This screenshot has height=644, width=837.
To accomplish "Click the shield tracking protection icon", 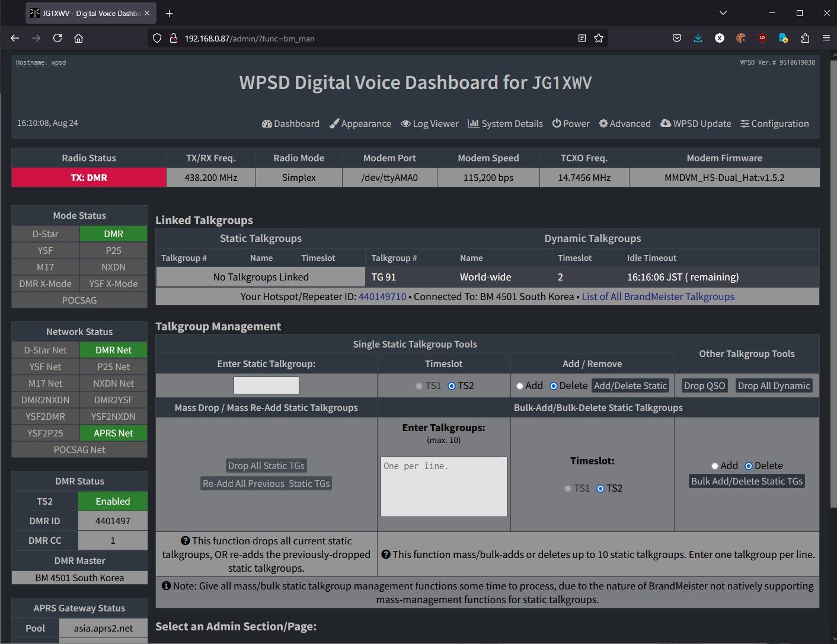I will (x=157, y=38).
